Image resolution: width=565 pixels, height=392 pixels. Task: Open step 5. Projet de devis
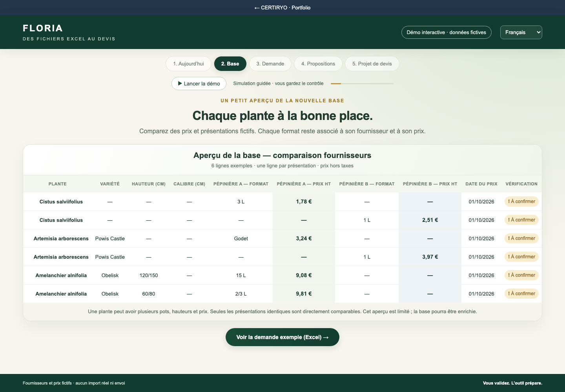tap(372, 64)
